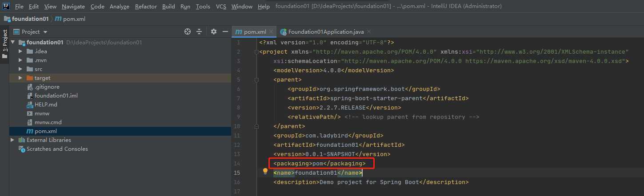Click foundation01 in the navigation breadcrumb
The height and width of the screenshot is (196, 644).
click(30, 19)
